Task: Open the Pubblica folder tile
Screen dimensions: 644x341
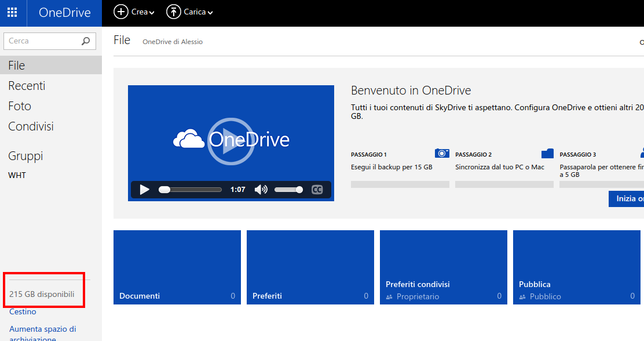Action: [577, 267]
